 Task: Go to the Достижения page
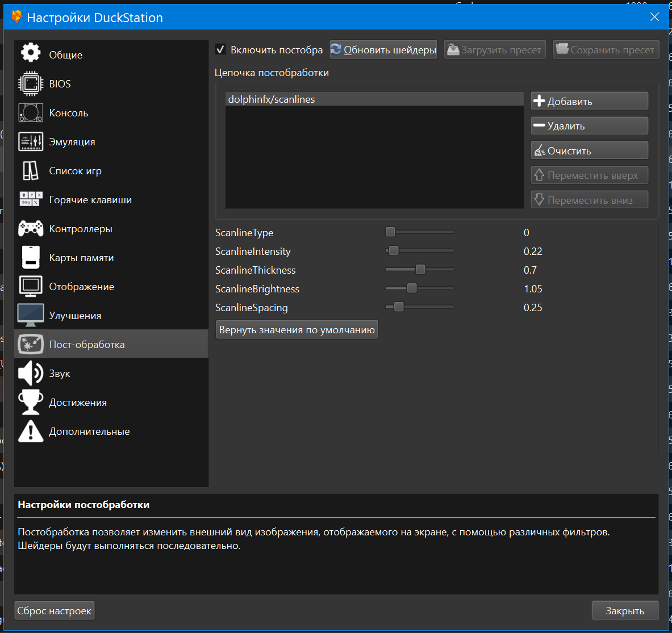coord(111,402)
